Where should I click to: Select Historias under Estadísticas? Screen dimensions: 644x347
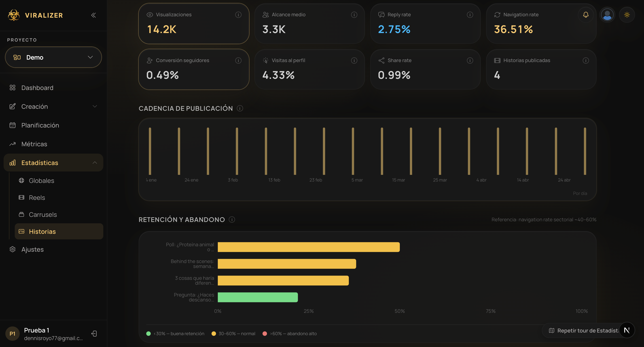[x=59, y=231]
